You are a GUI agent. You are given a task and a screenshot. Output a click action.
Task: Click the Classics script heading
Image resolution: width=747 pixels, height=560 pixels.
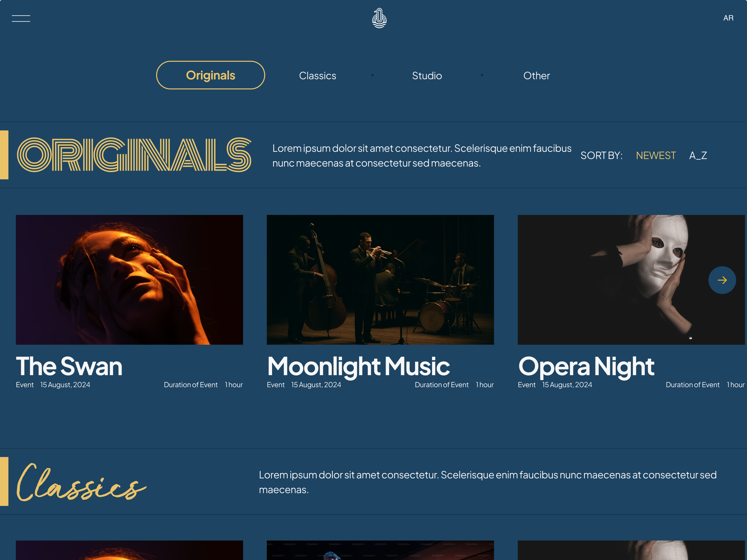click(81, 482)
